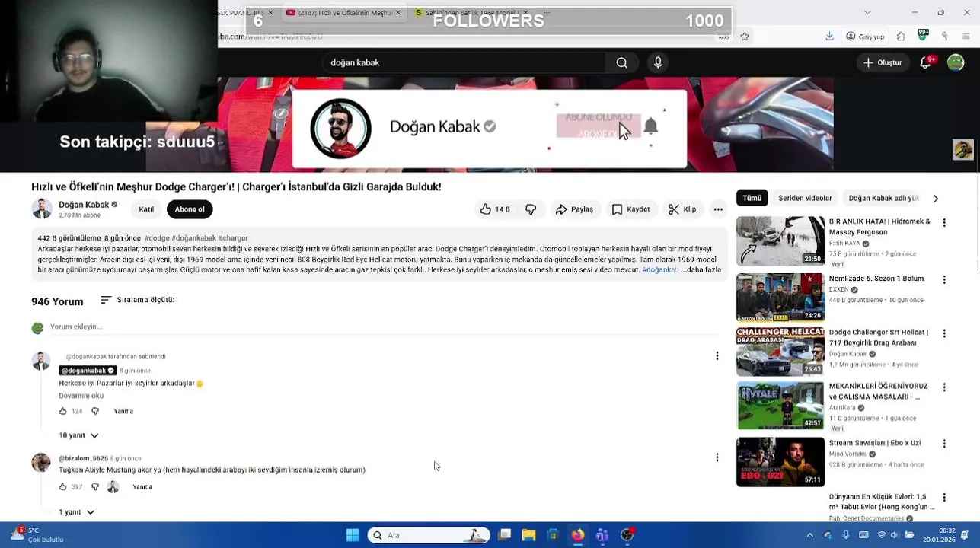Expand description with ...daha fazla
This screenshot has height=548, width=980.
pos(701,269)
